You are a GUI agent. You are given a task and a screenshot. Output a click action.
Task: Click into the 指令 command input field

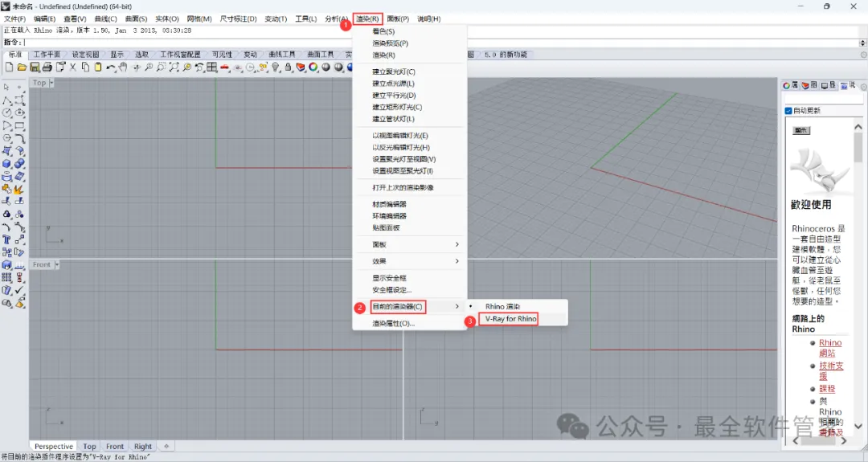440,43
